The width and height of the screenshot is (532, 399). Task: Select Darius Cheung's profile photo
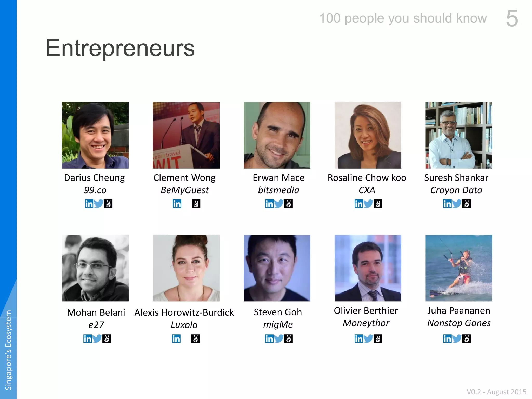(x=95, y=135)
